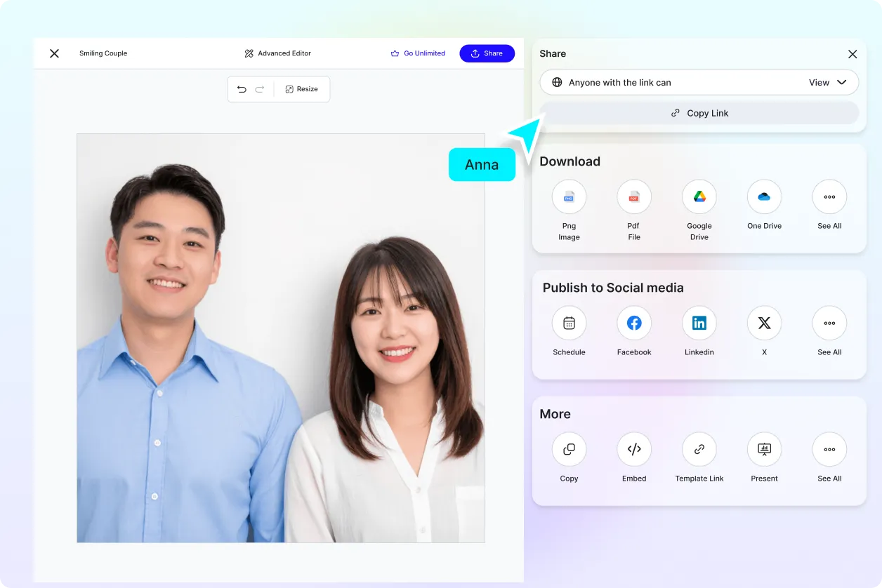Download as PDF File

[x=634, y=197]
